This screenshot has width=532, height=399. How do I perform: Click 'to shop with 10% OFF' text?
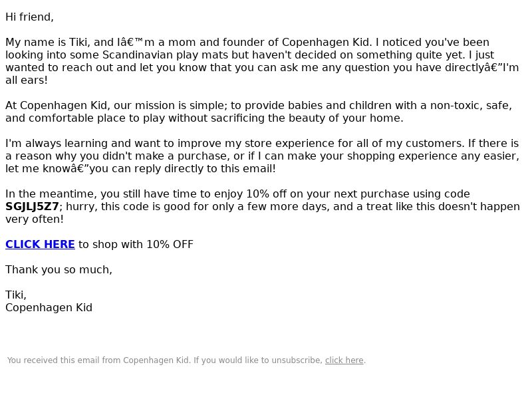[x=136, y=244]
